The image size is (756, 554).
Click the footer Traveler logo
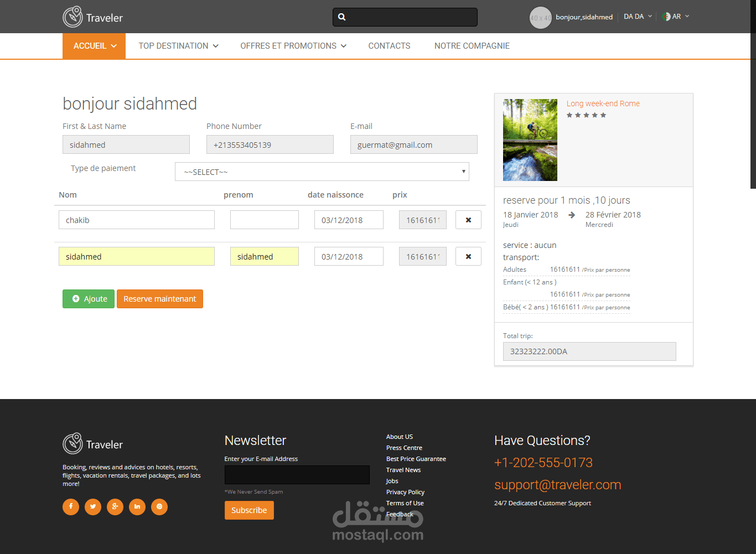(x=92, y=444)
